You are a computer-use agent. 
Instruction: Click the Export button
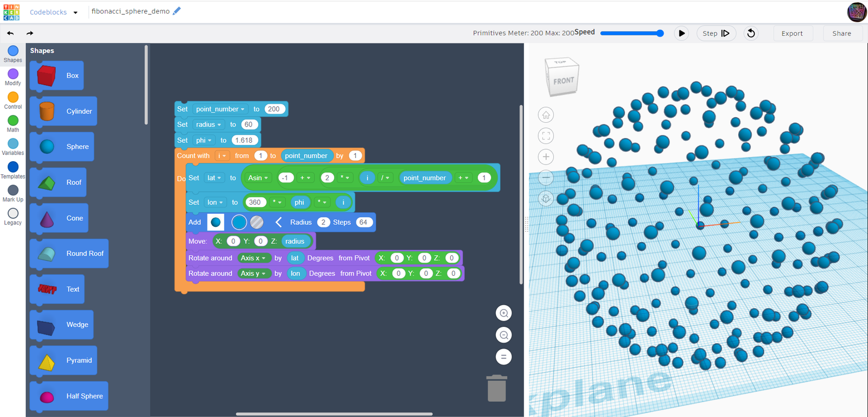[792, 33]
